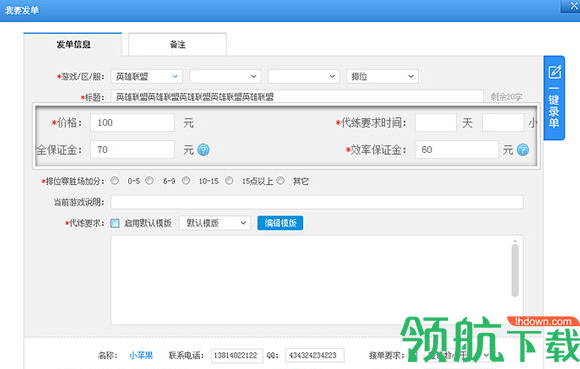580x369 pixels.
Task: Focus the 效率保证金 input showing 60
Action: click(x=456, y=150)
